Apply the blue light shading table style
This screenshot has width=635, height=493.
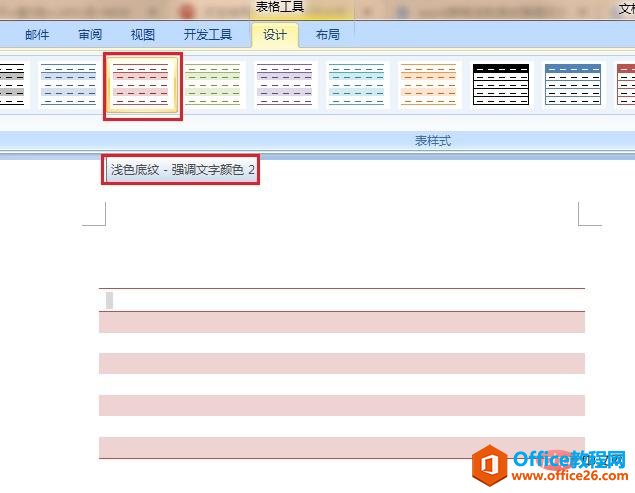click(68, 85)
